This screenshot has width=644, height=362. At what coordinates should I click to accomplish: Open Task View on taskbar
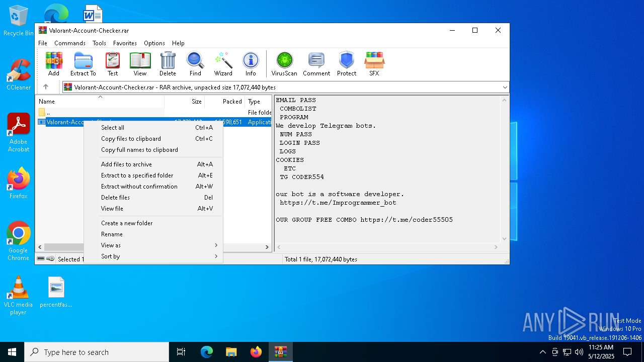(x=181, y=352)
